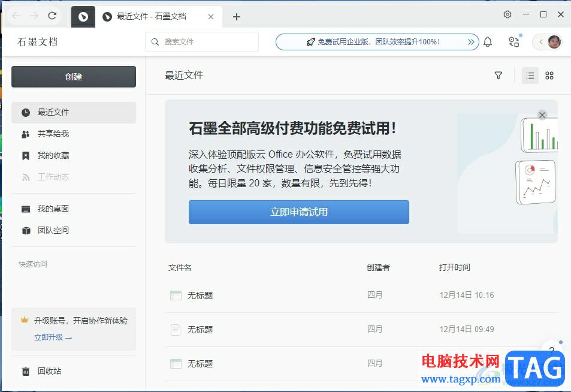The height and width of the screenshot is (392, 571).
Task: Expand the user avatar arrow
Action: coord(541,42)
